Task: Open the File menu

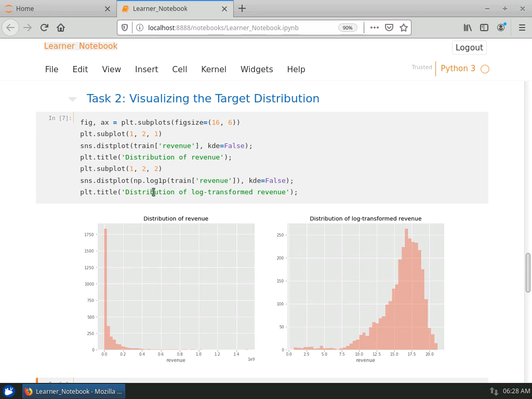Action: 51,69
